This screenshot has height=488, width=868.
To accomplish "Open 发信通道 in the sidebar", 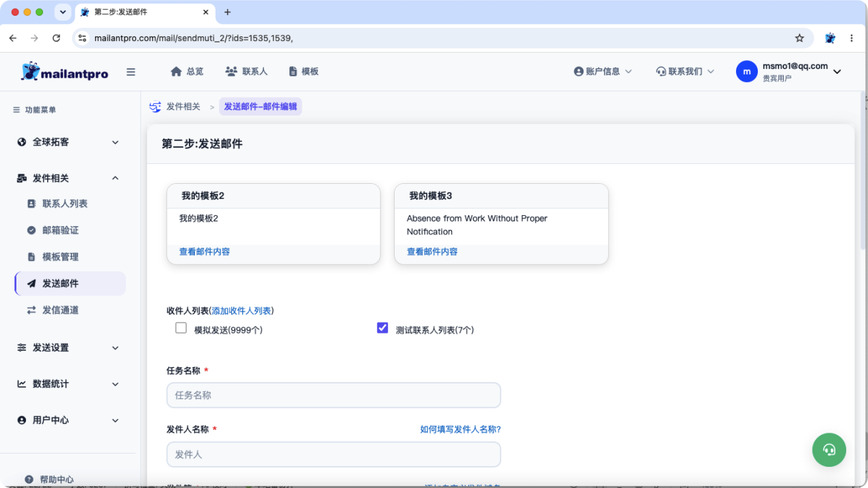I will tap(60, 310).
